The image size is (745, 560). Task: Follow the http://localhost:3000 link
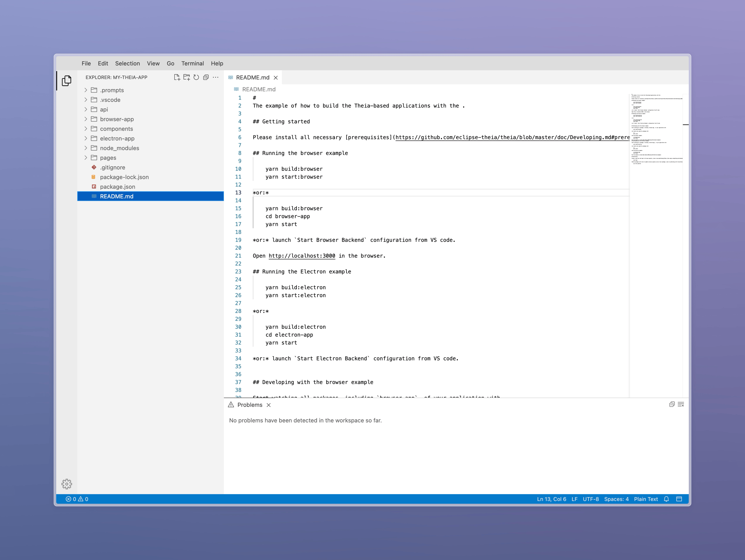pos(302,256)
